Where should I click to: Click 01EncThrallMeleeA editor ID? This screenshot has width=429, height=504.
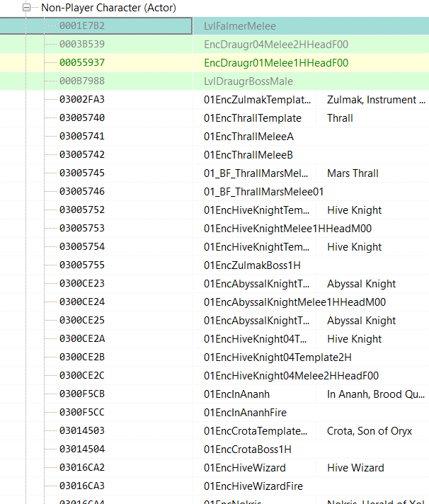tap(248, 137)
